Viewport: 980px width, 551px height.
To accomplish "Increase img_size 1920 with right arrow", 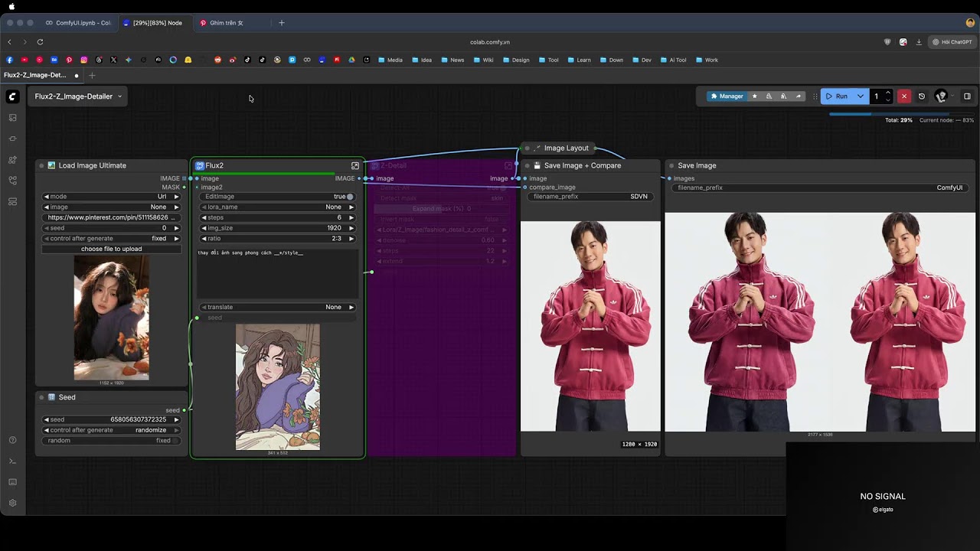I will tap(351, 228).
